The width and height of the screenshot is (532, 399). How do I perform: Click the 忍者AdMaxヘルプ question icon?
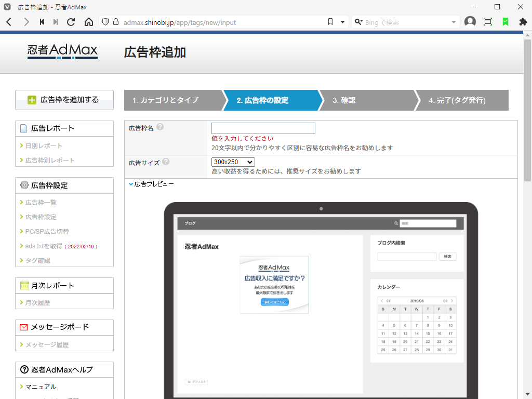(24, 369)
